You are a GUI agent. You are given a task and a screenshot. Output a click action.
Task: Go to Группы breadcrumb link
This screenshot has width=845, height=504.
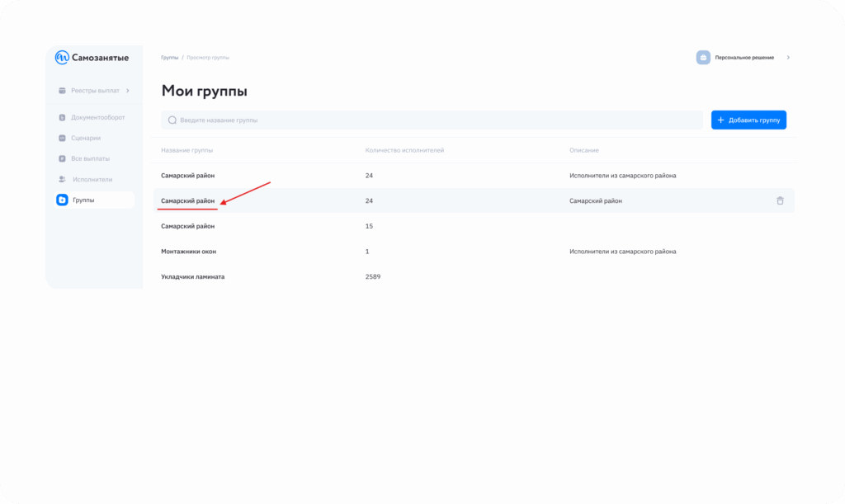point(169,58)
